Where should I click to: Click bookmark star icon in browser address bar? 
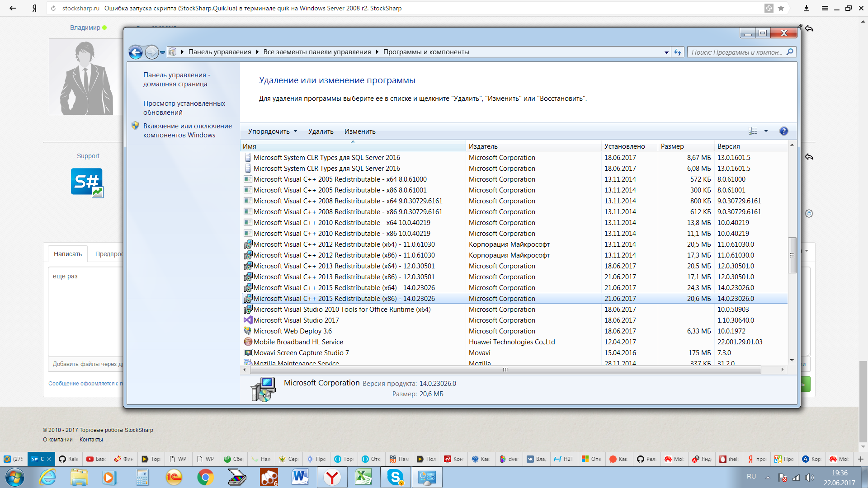tap(781, 8)
